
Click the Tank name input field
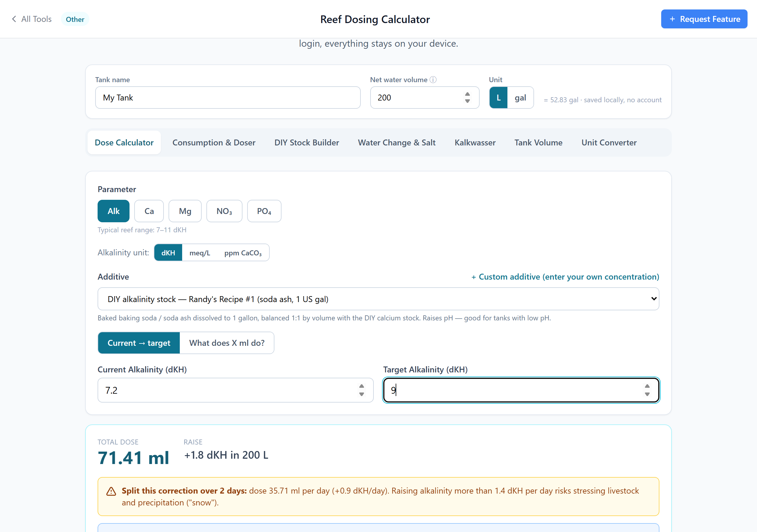pos(228,98)
